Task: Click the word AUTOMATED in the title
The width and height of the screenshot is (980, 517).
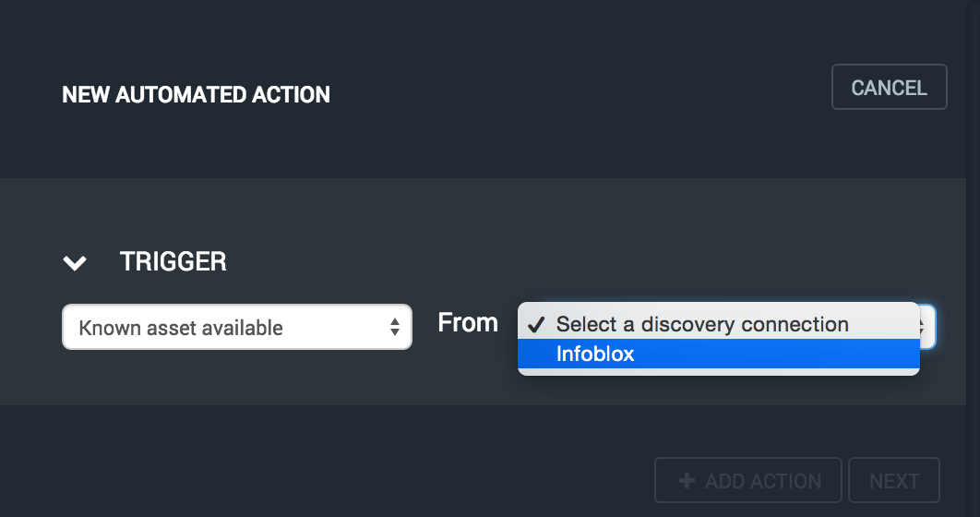Action: click(185, 94)
